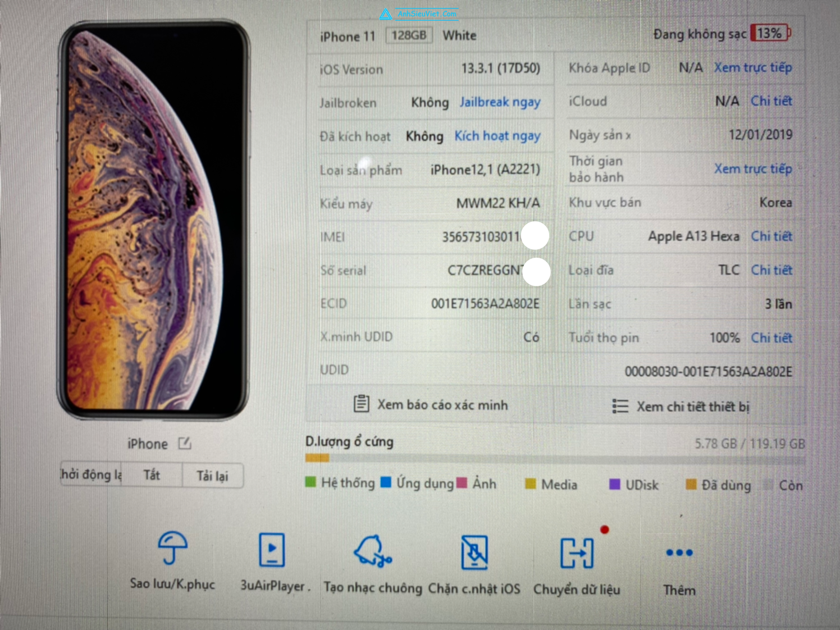This screenshot has height=630, width=840.
Task: Open Chi tiết link for CPU
Action: (x=771, y=236)
